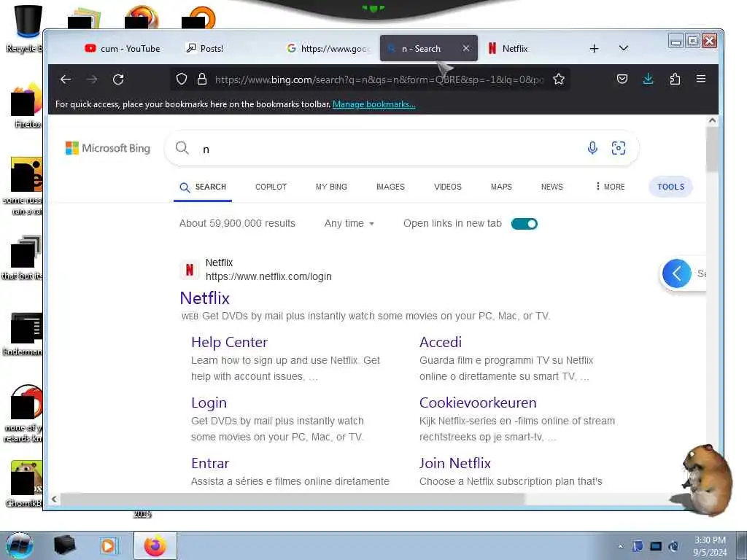Viewport: 747px width, 560px height.
Task: Expand the MORE search categories menu
Action: click(610, 187)
